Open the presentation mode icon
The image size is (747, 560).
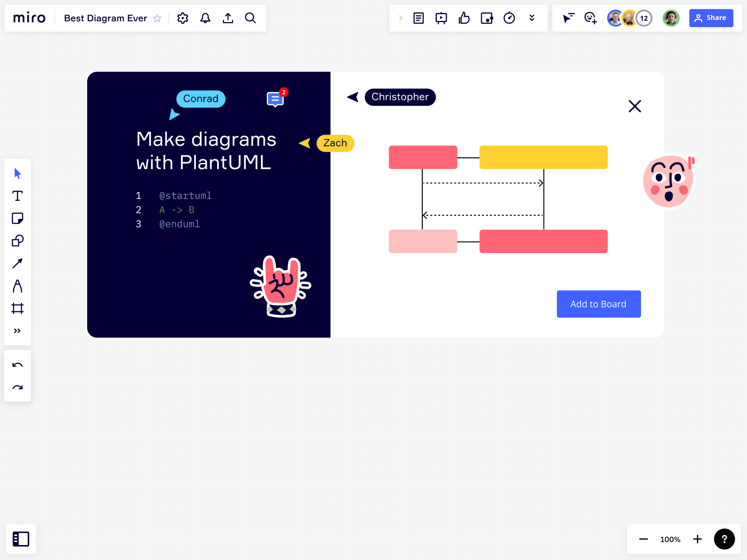point(441,18)
